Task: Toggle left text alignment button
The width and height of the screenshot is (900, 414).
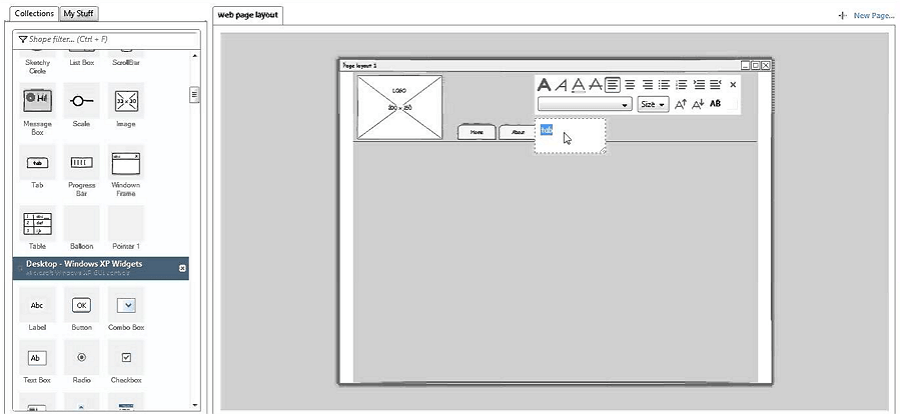Action: pos(612,85)
